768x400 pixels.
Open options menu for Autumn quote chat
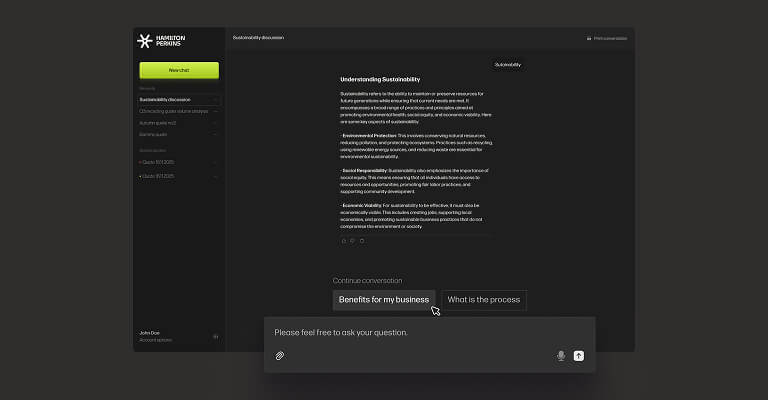click(x=215, y=122)
